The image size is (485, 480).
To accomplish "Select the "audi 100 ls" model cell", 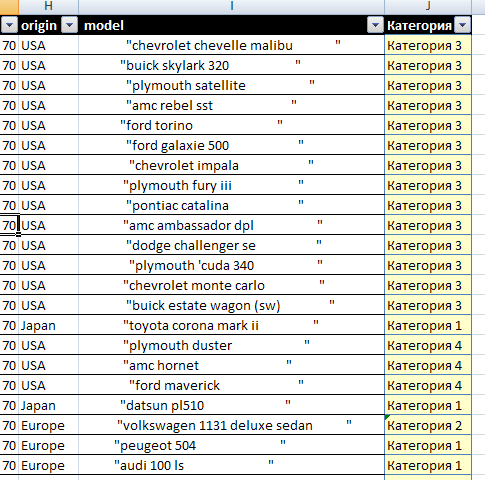I will (231, 465).
